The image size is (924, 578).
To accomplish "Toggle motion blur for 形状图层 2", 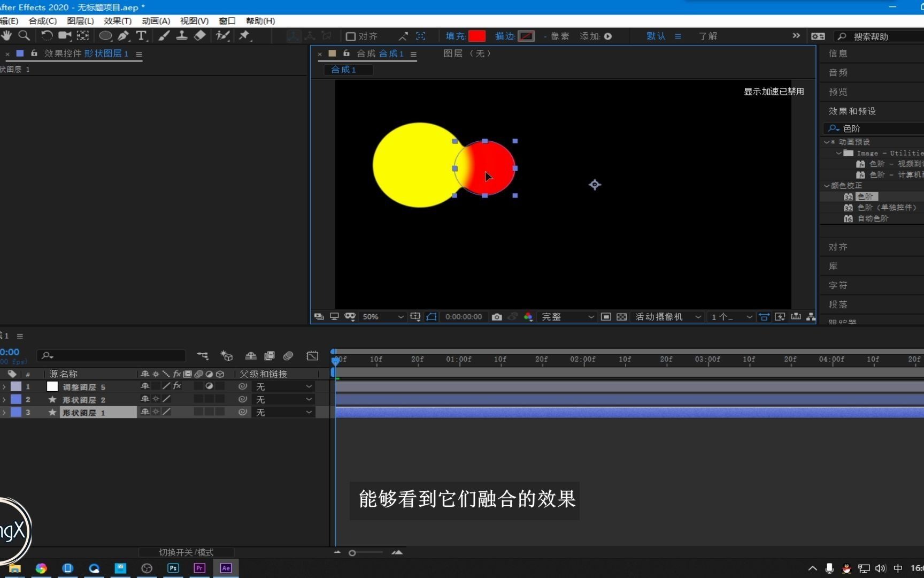I will click(x=198, y=399).
